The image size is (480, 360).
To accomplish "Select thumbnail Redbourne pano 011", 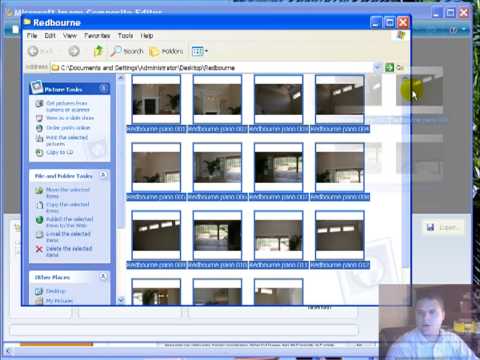I will [x=279, y=235].
